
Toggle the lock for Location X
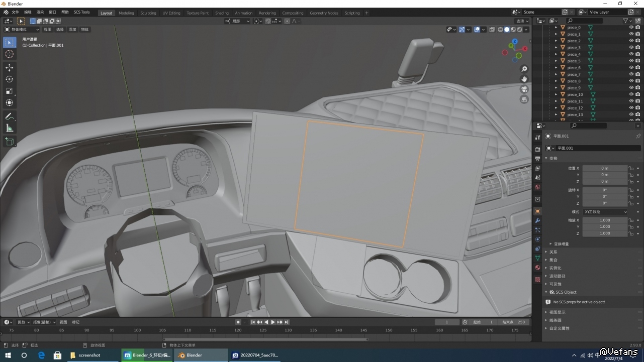tap(631, 168)
